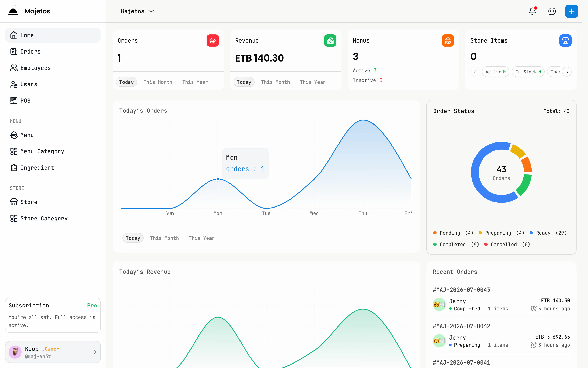The image size is (588, 368).
Task: Click the Majetos cloche logo
Action: [13, 10]
